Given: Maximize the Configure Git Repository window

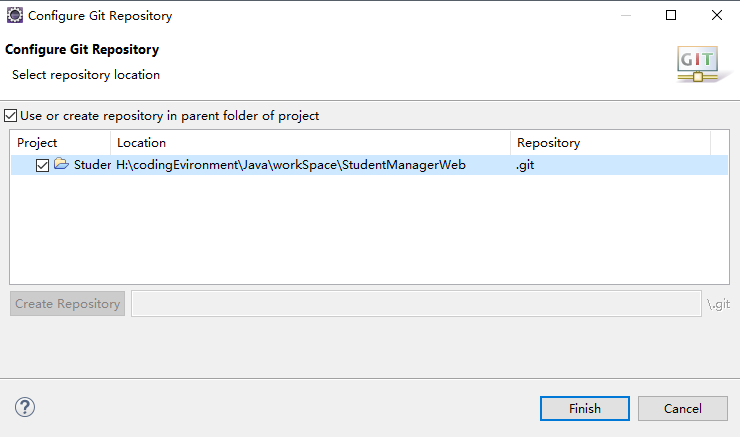Looking at the screenshot, I should tap(671, 15).
